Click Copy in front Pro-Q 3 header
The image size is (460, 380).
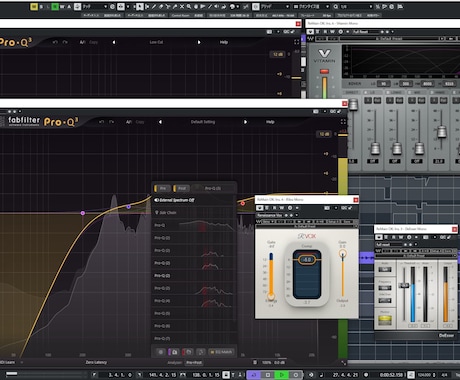click(x=140, y=122)
